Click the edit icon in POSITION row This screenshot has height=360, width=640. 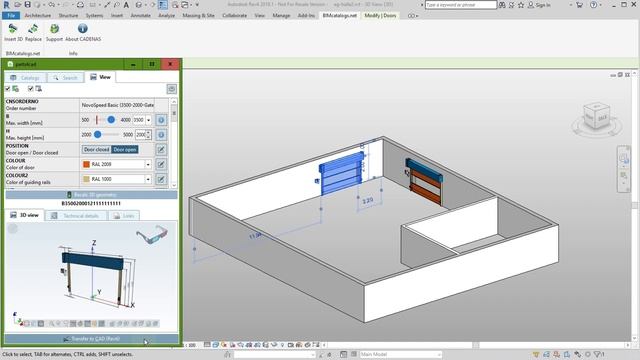coord(161,149)
